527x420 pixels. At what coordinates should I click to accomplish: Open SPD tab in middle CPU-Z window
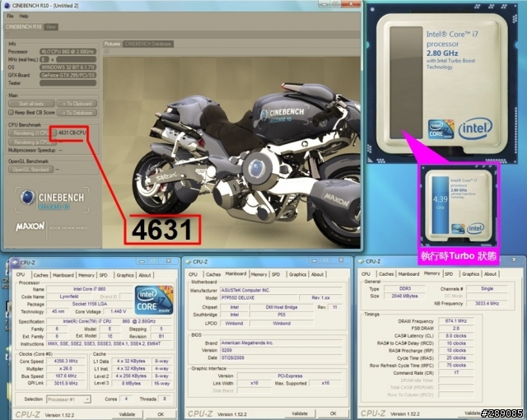click(x=276, y=274)
